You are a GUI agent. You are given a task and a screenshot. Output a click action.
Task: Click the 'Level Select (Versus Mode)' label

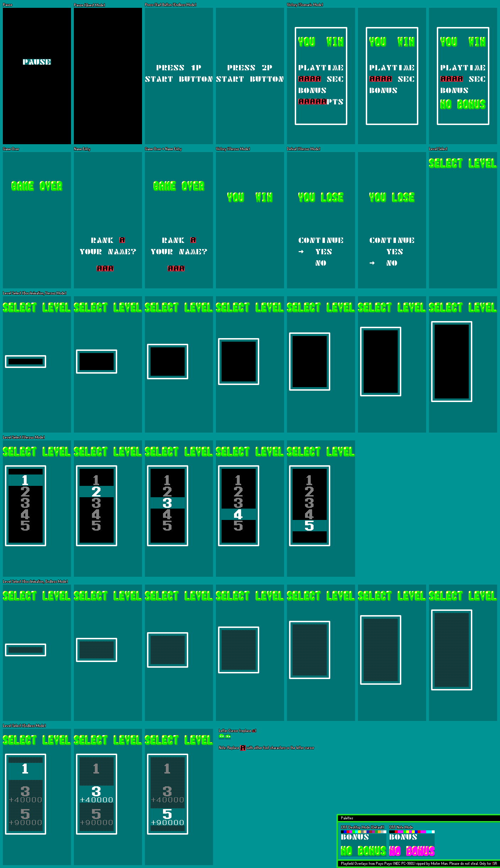click(x=24, y=438)
